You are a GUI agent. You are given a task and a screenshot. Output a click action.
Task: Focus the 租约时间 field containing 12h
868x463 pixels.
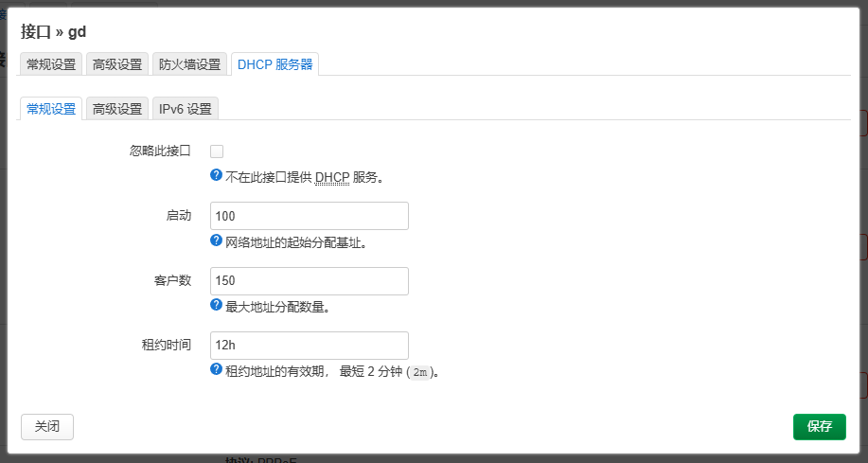[310, 345]
